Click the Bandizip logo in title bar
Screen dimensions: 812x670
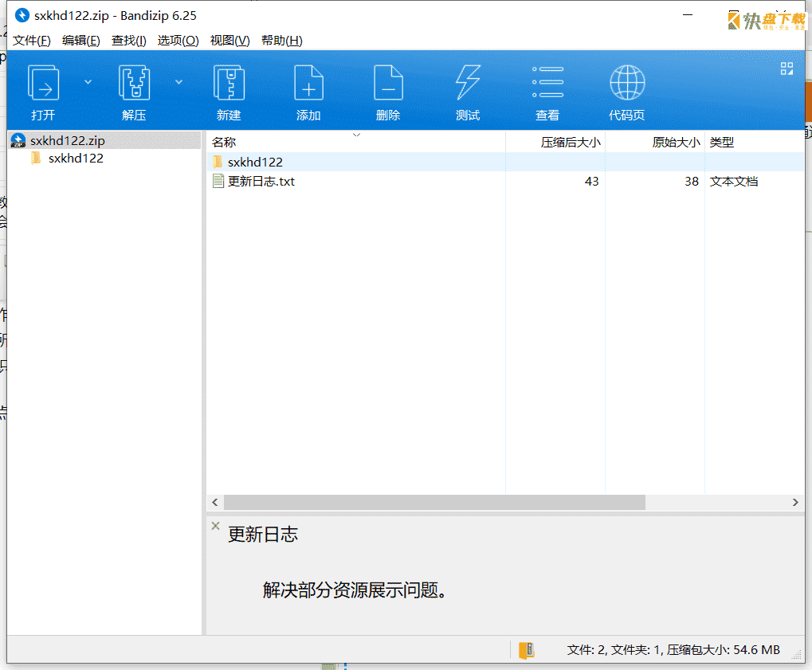tap(22, 15)
